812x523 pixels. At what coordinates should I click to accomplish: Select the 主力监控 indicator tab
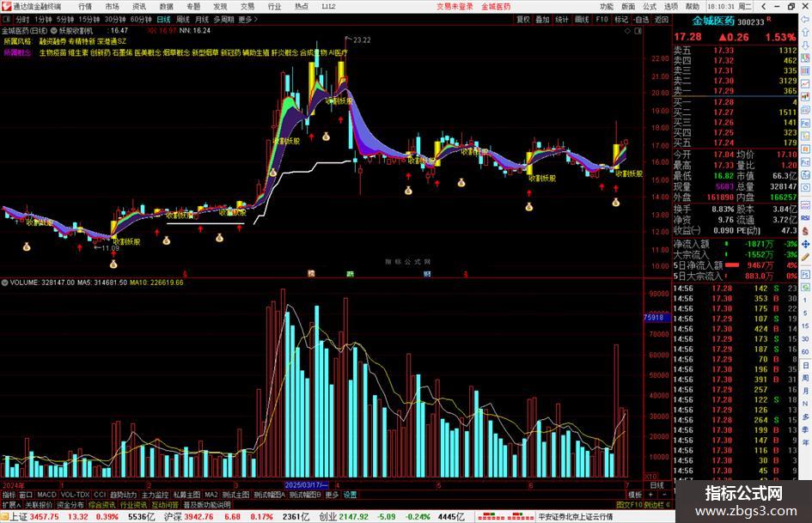pyautogui.click(x=155, y=495)
